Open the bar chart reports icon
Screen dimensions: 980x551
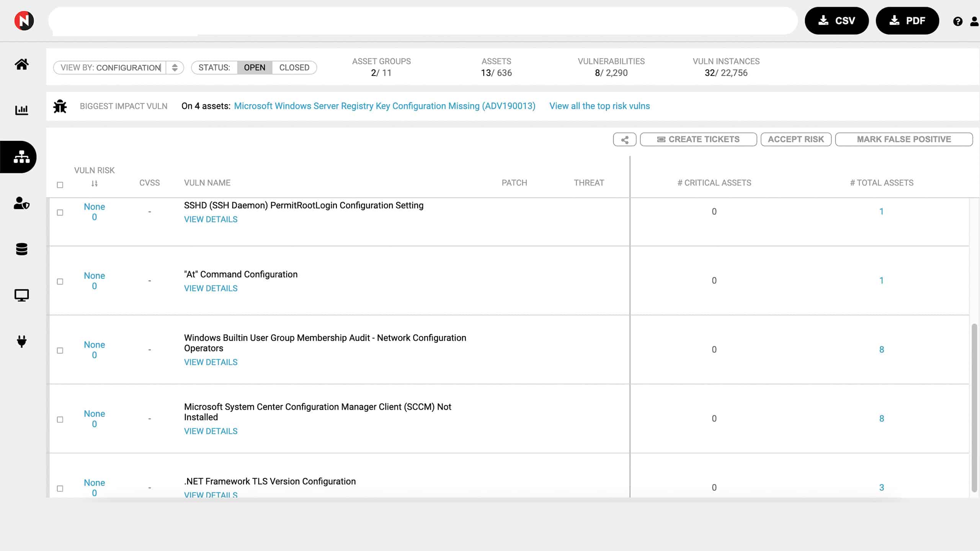coord(22,110)
